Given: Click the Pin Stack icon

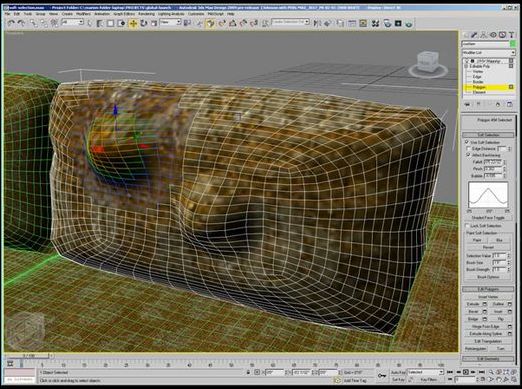Looking at the screenshot, I should click(467, 104).
